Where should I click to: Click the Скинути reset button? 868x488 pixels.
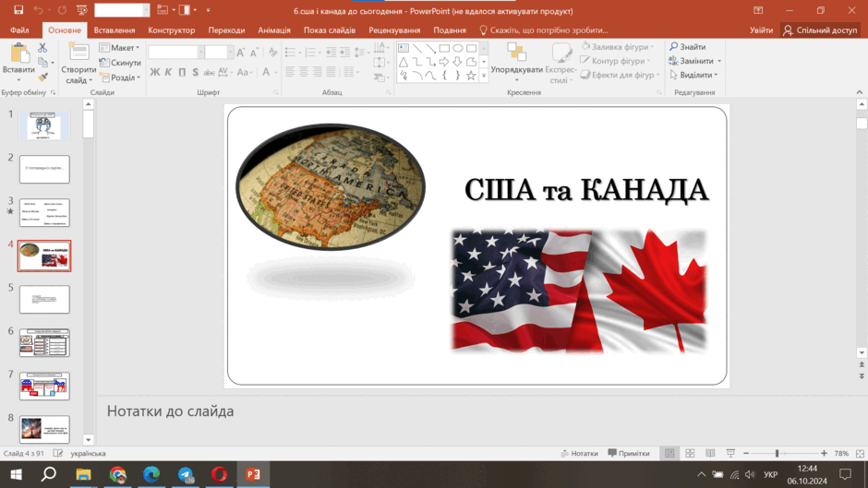pos(120,63)
